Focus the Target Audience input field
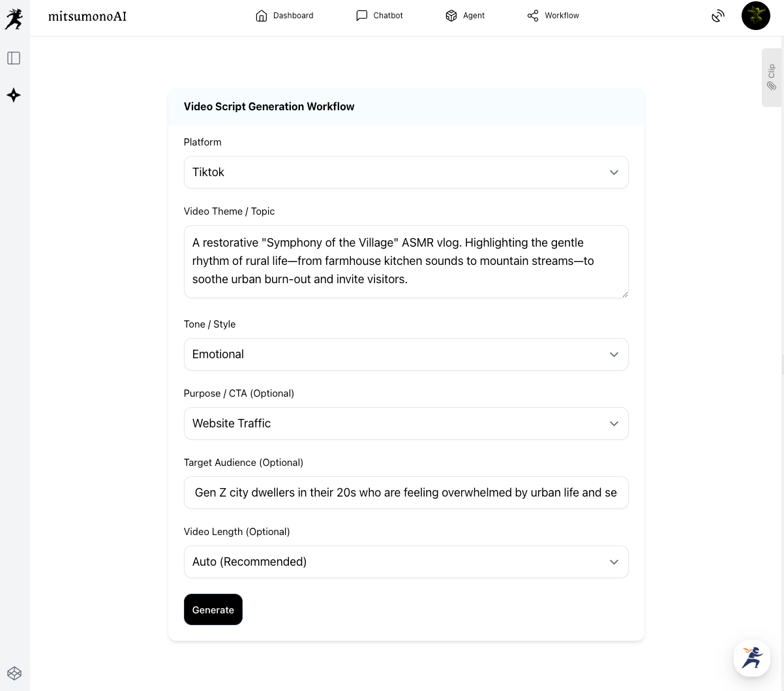 click(406, 493)
